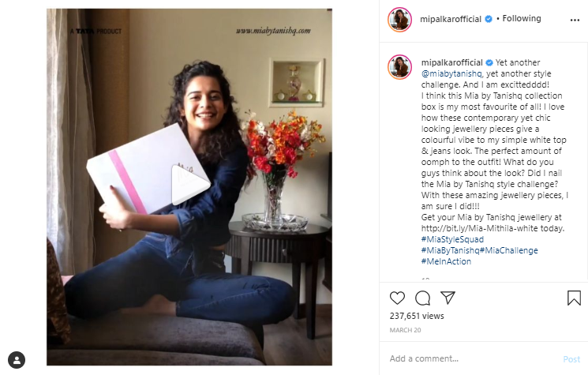Focus the Add a comment field

473,359
